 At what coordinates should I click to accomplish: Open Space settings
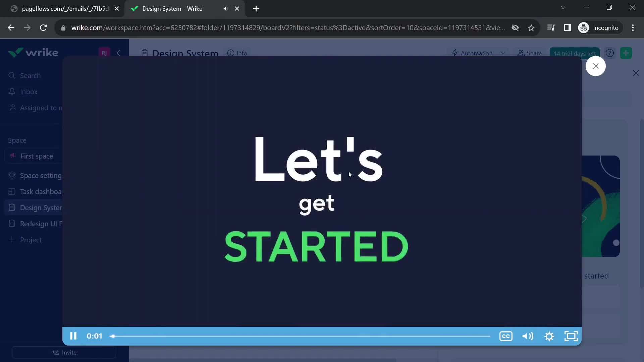(41, 175)
